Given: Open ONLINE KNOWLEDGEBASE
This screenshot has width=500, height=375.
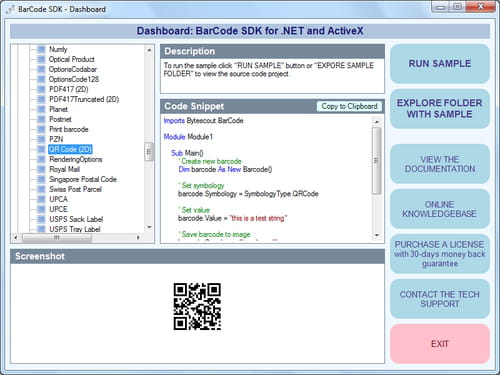Looking at the screenshot, I should [x=440, y=209].
